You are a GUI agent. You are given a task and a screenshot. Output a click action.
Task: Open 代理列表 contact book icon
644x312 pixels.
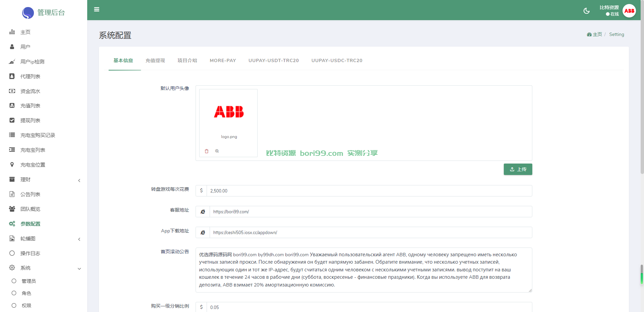click(12, 76)
